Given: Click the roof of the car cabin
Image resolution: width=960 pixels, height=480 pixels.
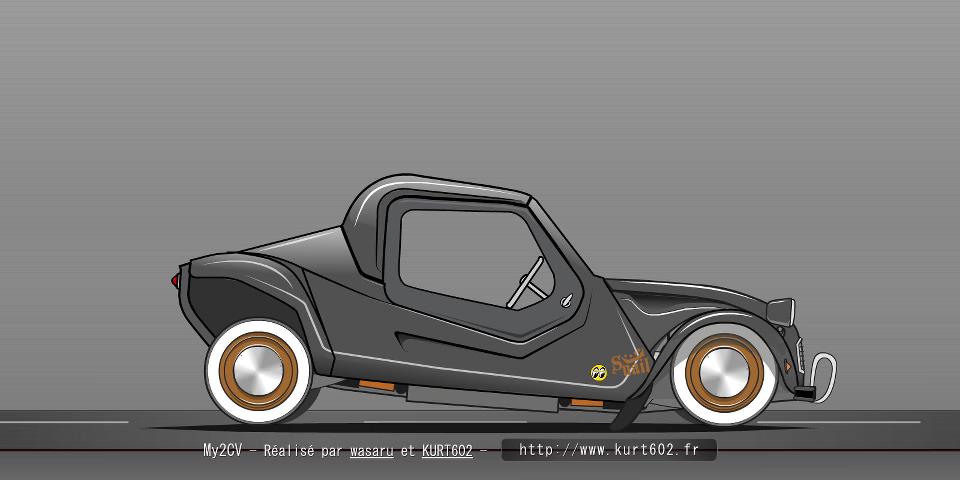Looking at the screenshot, I should 440,187.
